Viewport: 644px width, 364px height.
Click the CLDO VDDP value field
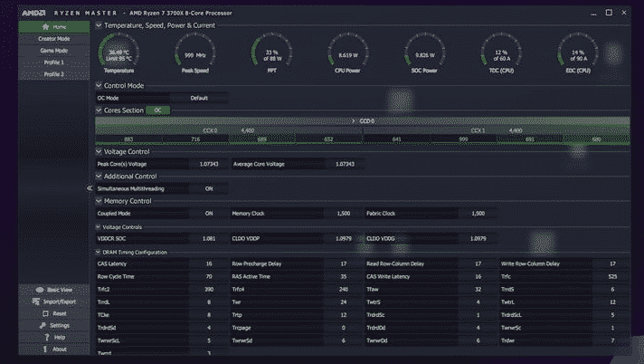point(344,238)
